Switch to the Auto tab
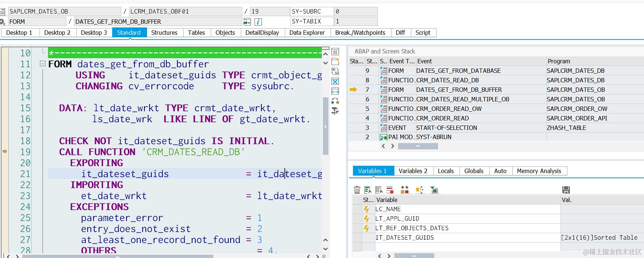 click(x=500, y=171)
